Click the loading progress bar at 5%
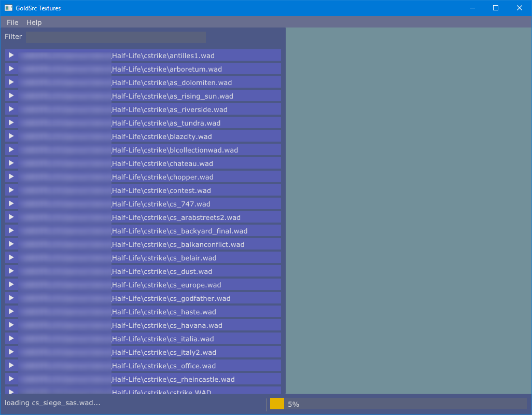 click(x=398, y=404)
